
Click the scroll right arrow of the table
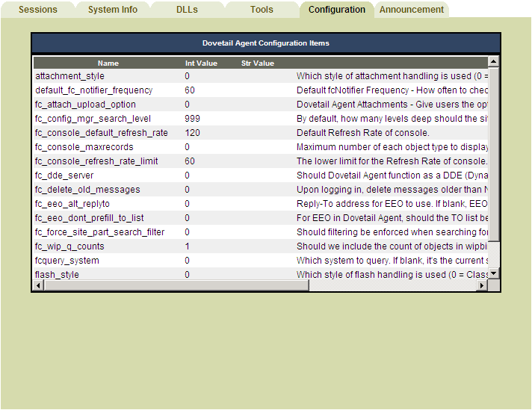click(x=482, y=285)
